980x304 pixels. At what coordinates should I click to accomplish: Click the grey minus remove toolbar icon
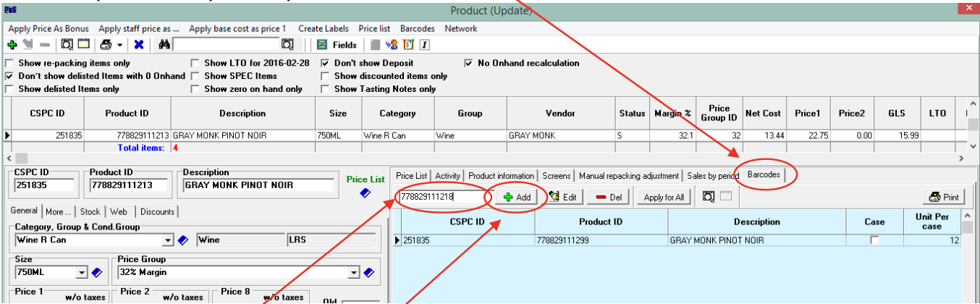[45, 45]
